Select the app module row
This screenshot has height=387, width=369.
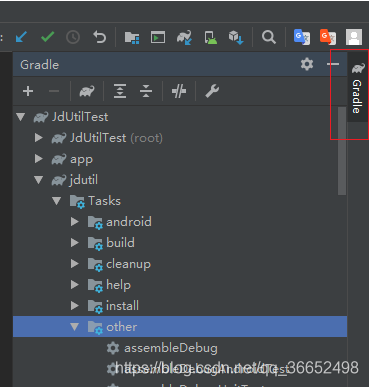[180, 159]
